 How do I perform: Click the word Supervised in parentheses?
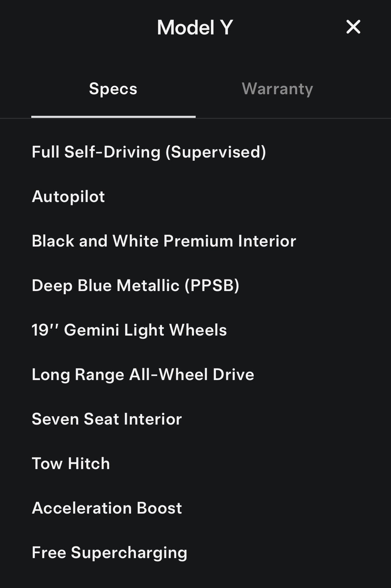tap(216, 152)
